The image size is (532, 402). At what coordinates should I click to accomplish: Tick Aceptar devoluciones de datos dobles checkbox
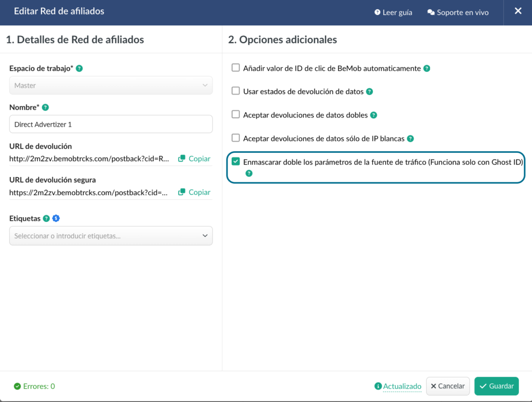236,115
